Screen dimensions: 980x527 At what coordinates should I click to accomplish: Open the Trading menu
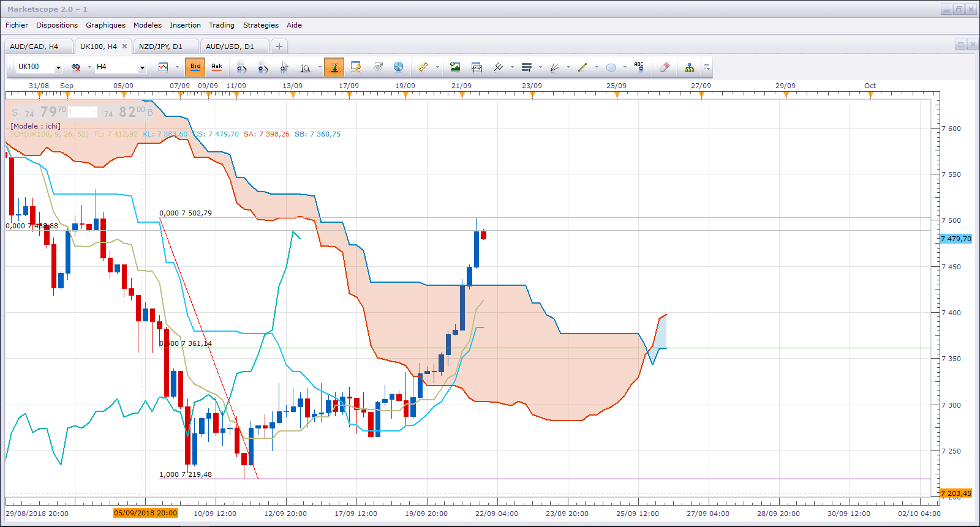tap(222, 25)
